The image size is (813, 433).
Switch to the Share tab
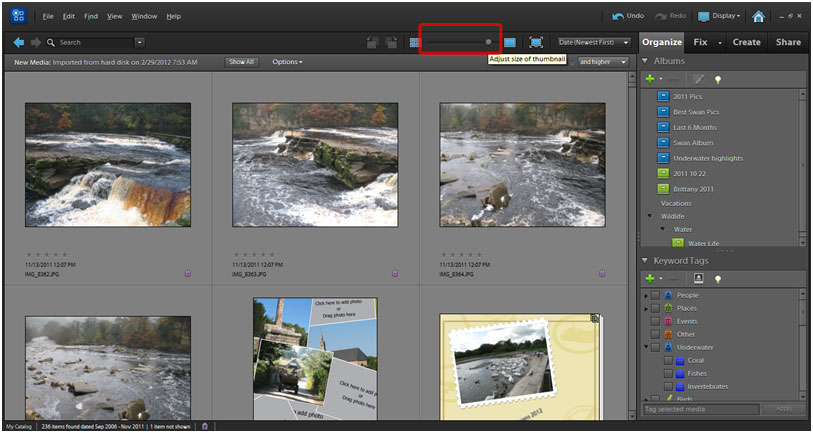[x=788, y=43]
